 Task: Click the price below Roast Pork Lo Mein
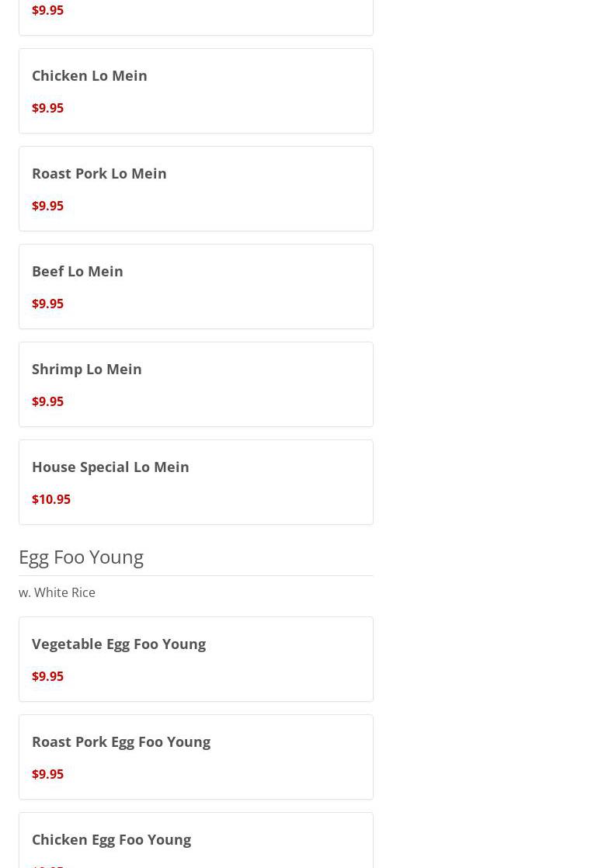(x=47, y=206)
